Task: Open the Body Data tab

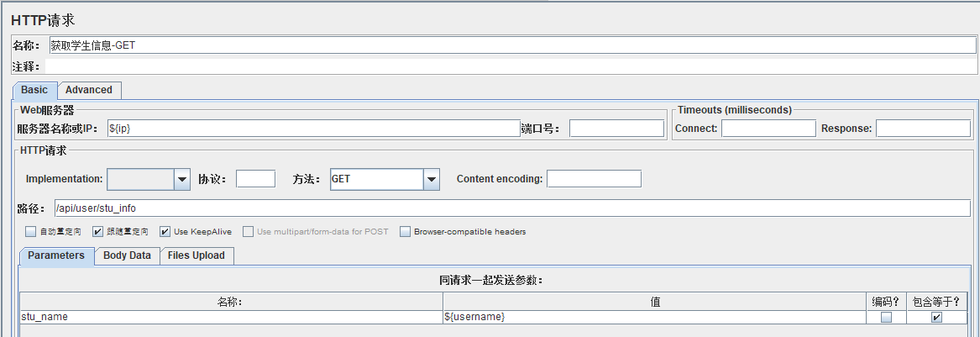Action: [x=127, y=255]
